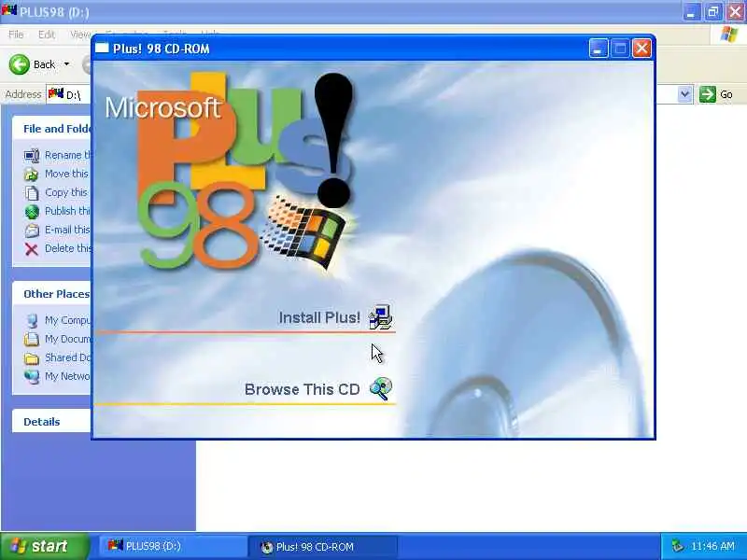This screenshot has height=560, width=747.
Task: Open the Edit menu in Explorer
Action: [x=47, y=35]
